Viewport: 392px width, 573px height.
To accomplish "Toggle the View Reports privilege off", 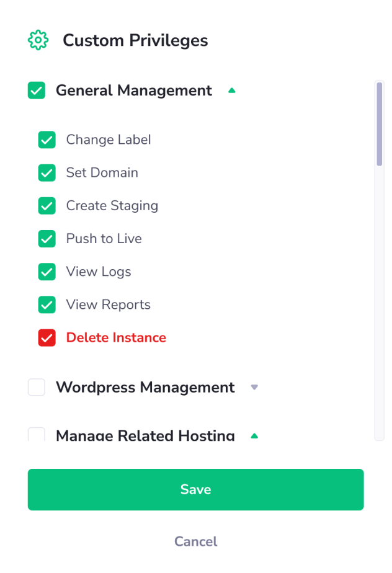I will click(x=47, y=304).
